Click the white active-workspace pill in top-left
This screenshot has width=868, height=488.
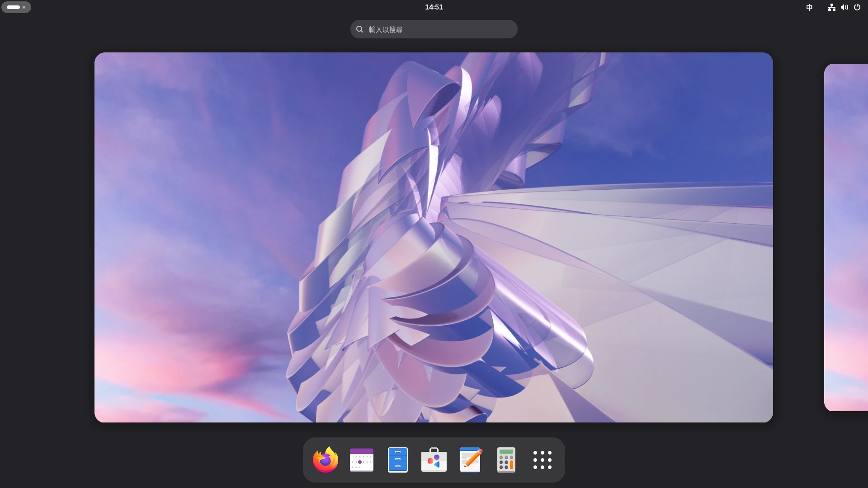coord(13,7)
